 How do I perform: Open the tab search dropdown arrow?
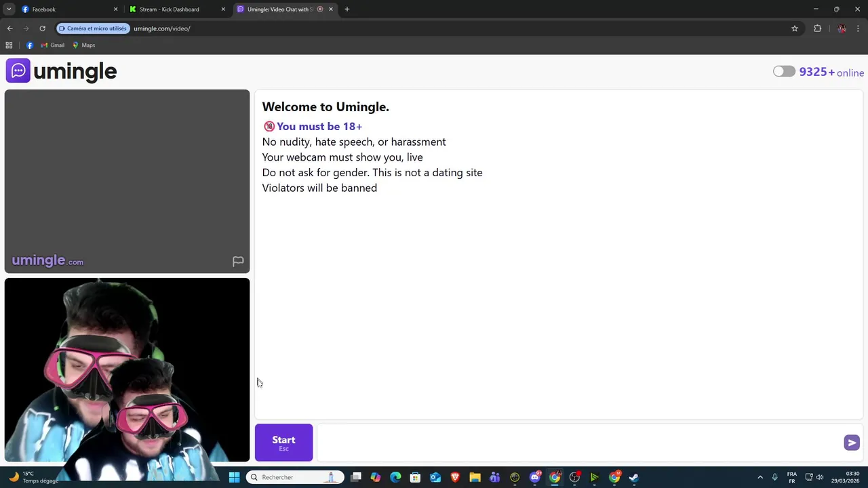click(x=9, y=9)
